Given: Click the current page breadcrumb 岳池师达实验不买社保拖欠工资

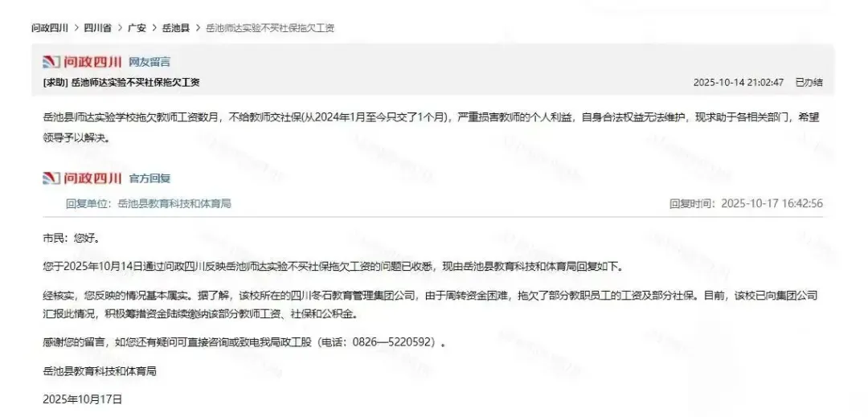Looking at the screenshot, I should pyautogui.click(x=270, y=27).
